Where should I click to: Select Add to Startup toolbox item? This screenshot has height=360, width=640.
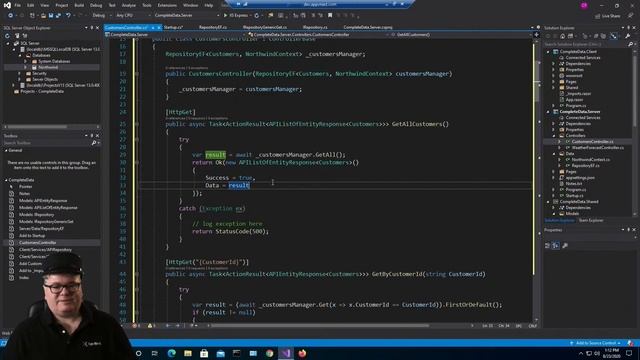point(32,236)
